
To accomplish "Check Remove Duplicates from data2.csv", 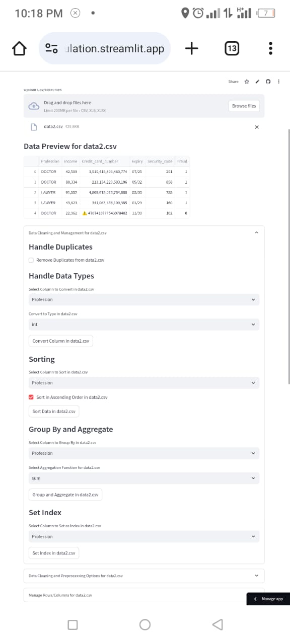I will [x=31, y=260].
